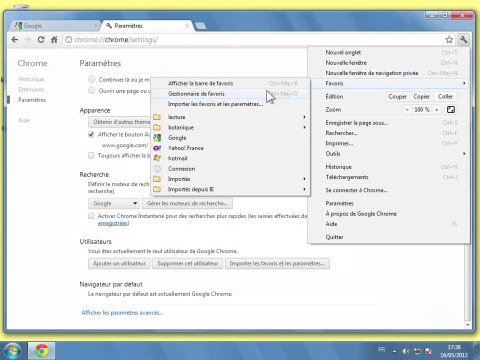This screenshot has width=480, height=360.
Task: Open the new tab button
Action: pos(200,26)
